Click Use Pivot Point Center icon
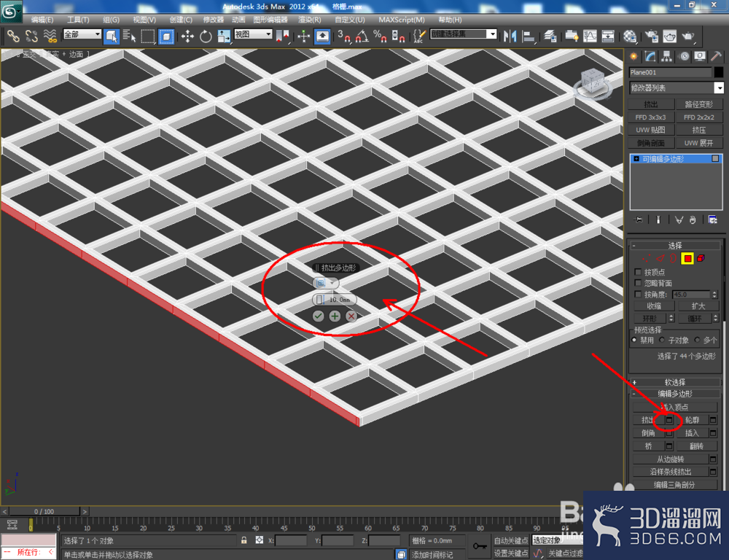The width and height of the screenshot is (729, 560). [x=282, y=36]
